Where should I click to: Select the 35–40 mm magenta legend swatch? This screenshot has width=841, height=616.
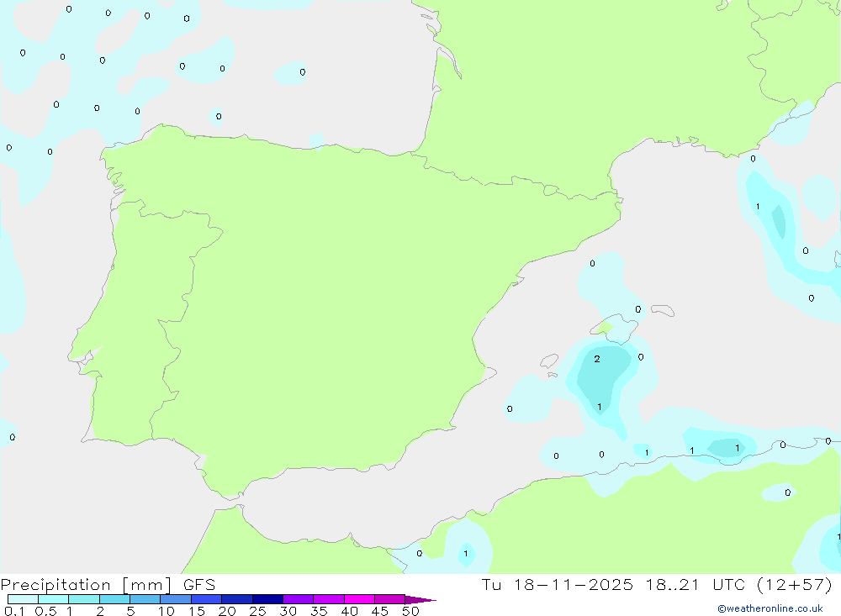click(329, 599)
